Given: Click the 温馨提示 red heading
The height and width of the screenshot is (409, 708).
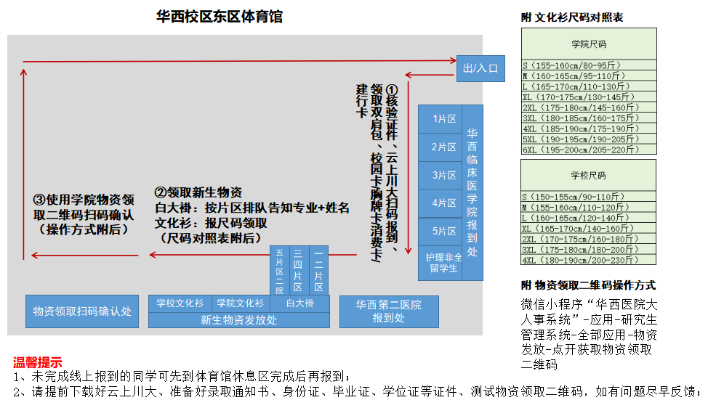Looking at the screenshot, I should [x=36, y=362].
